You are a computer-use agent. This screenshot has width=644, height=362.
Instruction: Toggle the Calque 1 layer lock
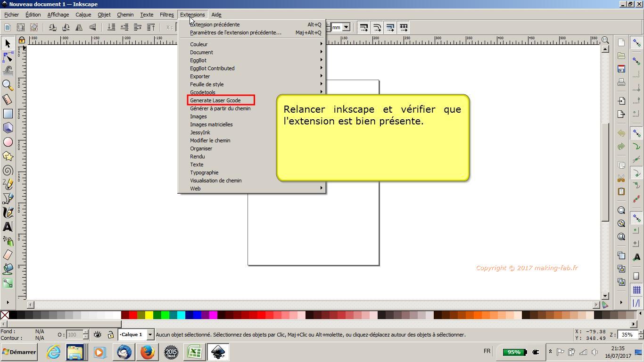(x=110, y=335)
